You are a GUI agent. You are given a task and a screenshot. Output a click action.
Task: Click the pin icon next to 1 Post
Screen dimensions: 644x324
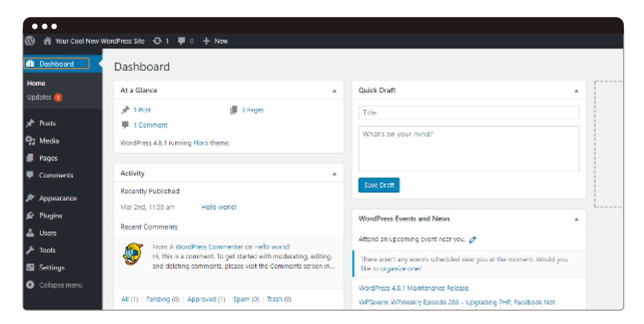125,110
